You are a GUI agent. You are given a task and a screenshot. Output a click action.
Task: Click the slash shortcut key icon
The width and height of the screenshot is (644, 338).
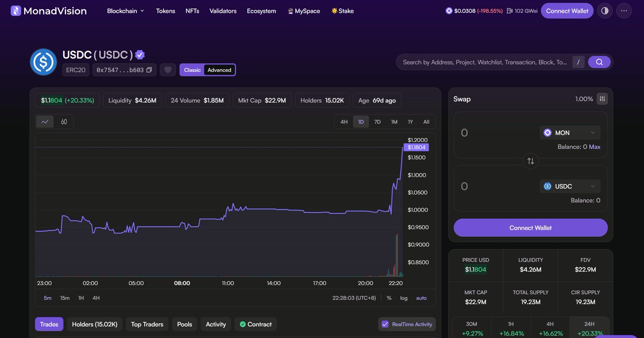tap(579, 62)
